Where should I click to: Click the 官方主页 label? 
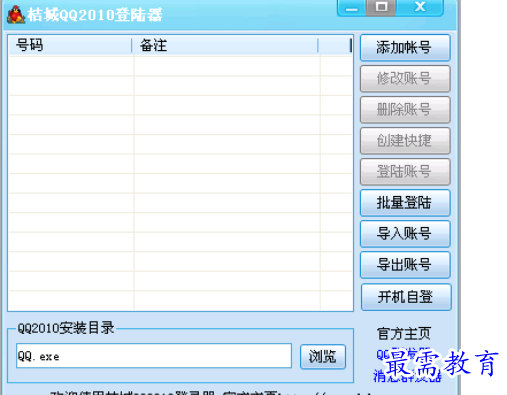pyautogui.click(x=404, y=334)
